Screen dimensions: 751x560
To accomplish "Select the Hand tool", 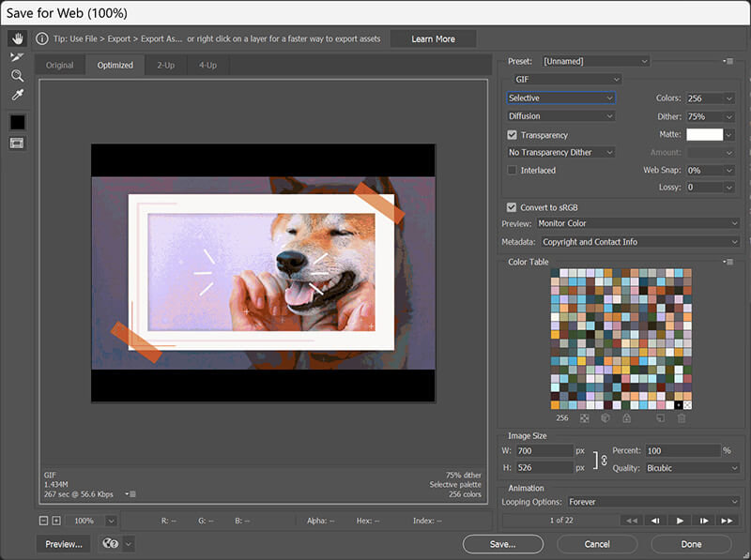I will [17, 40].
